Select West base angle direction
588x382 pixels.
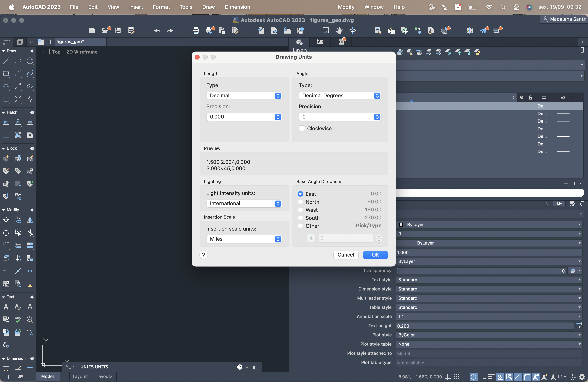point(300,210)
